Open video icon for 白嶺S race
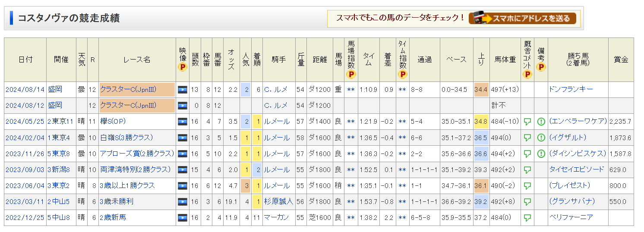 (x=183, y=138)
